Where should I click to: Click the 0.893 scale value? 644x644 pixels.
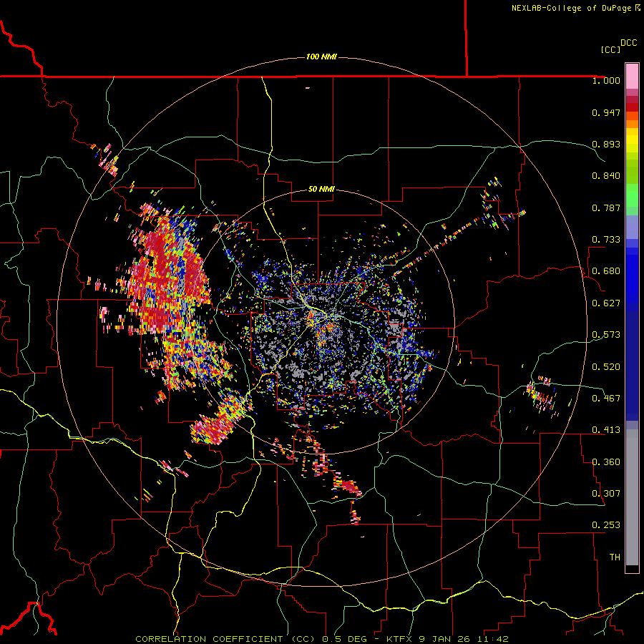point(606,144)
